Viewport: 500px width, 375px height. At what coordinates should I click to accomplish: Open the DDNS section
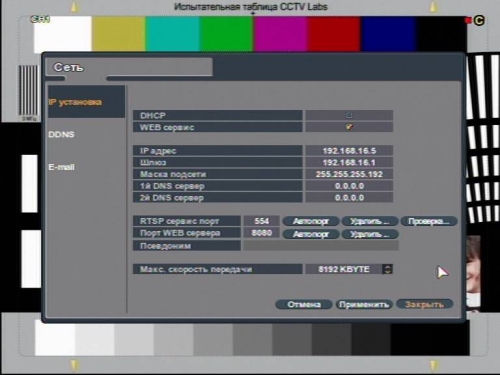pos(61,135)
